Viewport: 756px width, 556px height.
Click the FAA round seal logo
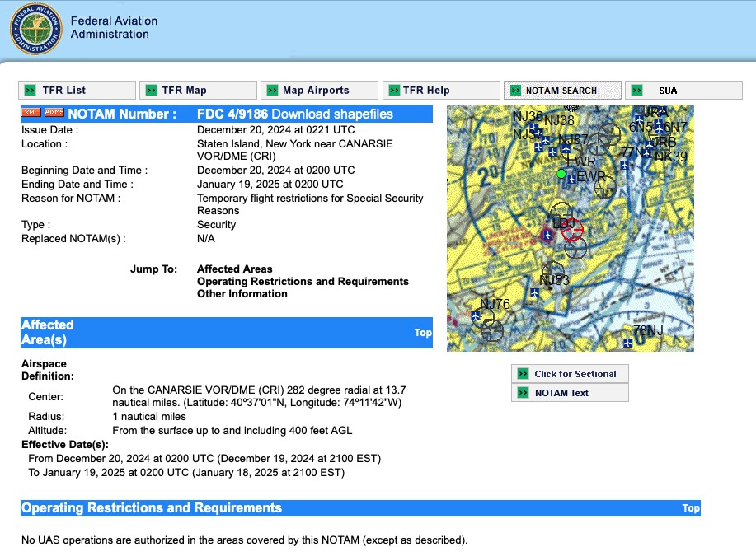click(35, 29)
